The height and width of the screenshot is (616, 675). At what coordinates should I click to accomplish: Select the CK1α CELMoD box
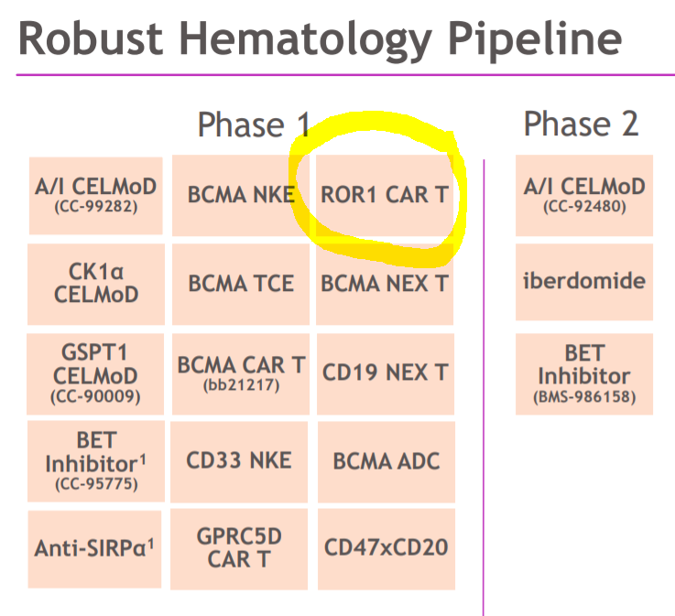97,283
